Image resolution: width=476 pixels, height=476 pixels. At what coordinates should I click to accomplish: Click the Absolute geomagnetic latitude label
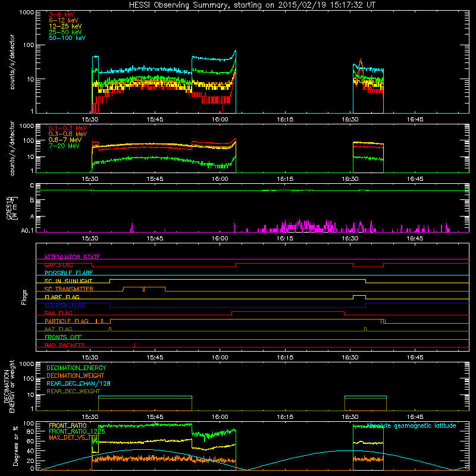point(411,425)
